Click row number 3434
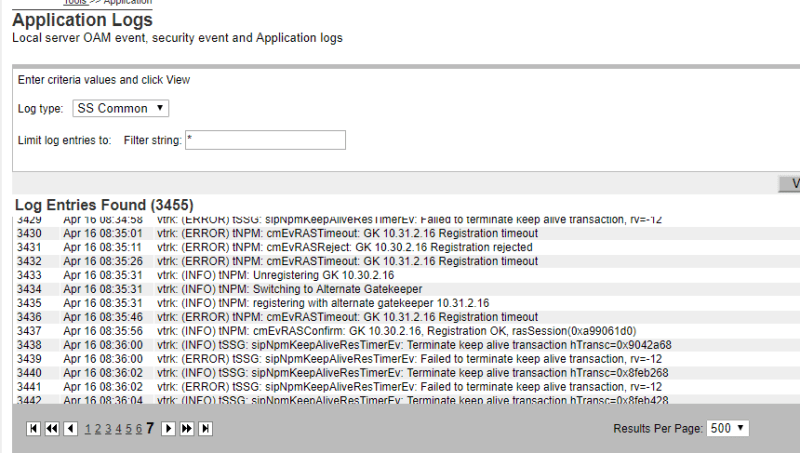 tap(29, 289)
